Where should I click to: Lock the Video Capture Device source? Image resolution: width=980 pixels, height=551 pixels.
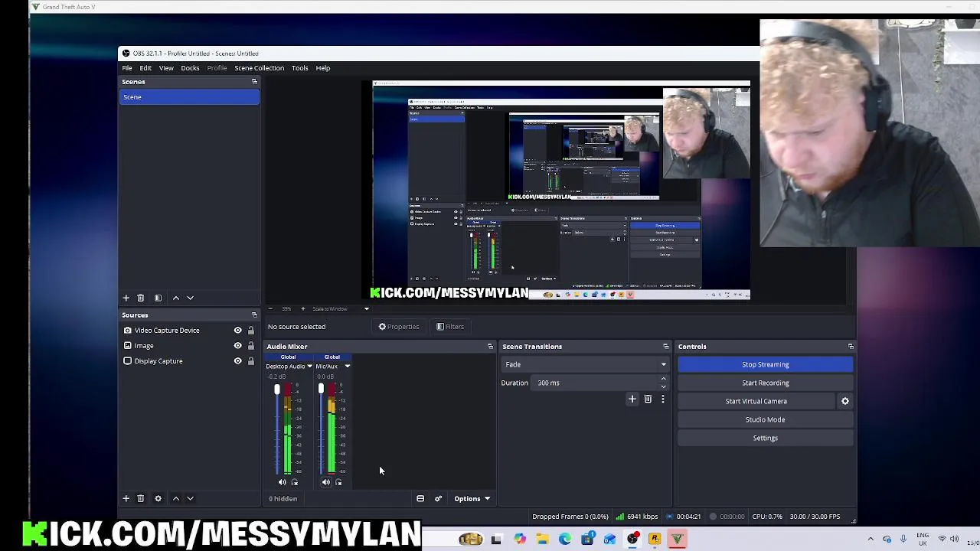click(250, 331)
